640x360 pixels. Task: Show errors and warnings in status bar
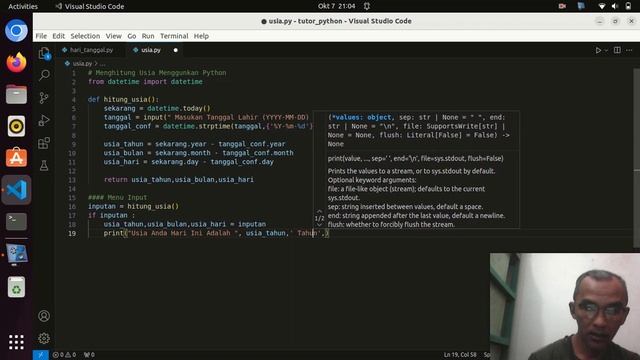coord(64,355)
